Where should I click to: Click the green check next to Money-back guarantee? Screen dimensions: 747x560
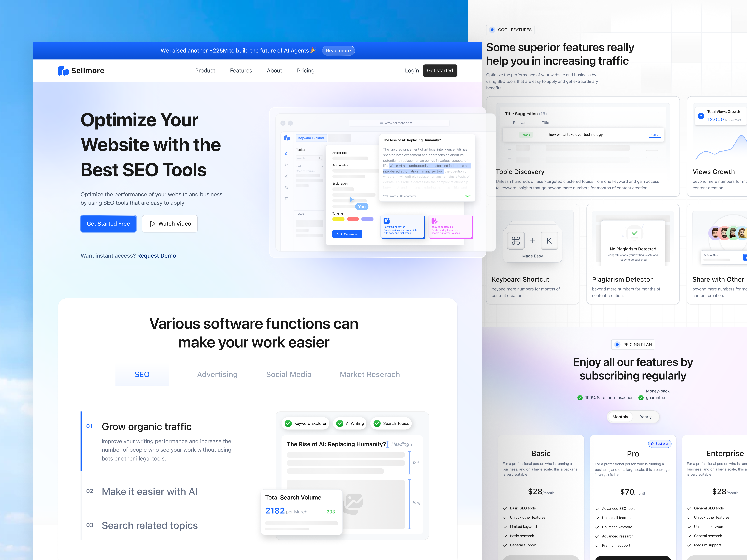641,398
